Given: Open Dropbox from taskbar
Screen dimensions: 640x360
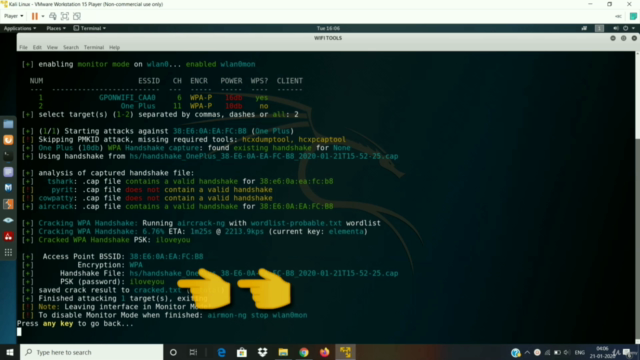Looking at the screenshot, I should pyautogui.click(x=262, y=352).
